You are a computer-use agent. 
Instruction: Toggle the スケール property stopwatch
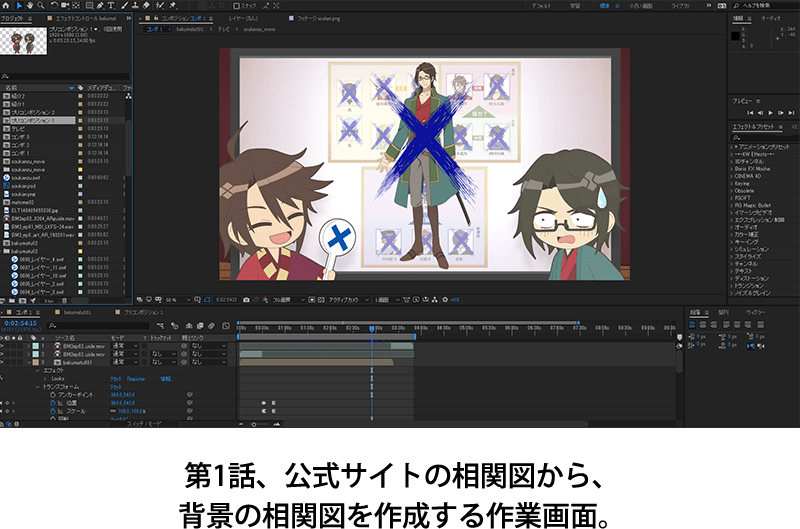tap(53, 411)
